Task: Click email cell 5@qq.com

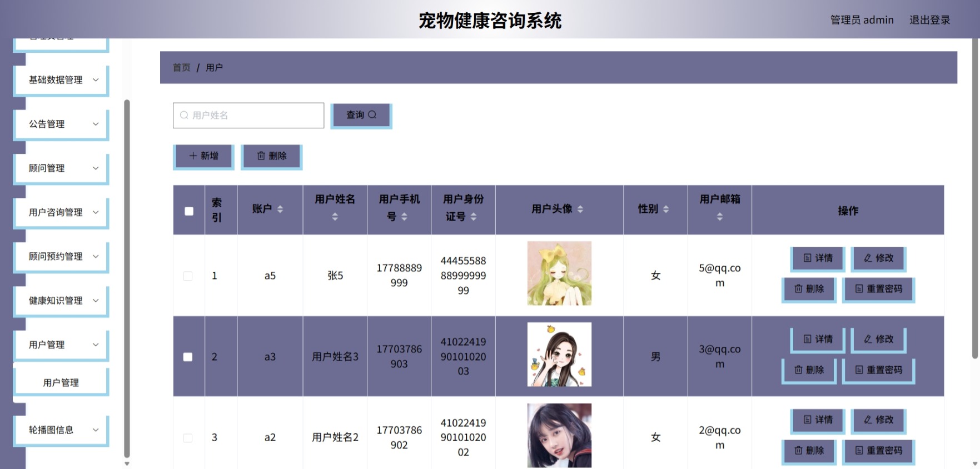Action: [720, 276]
